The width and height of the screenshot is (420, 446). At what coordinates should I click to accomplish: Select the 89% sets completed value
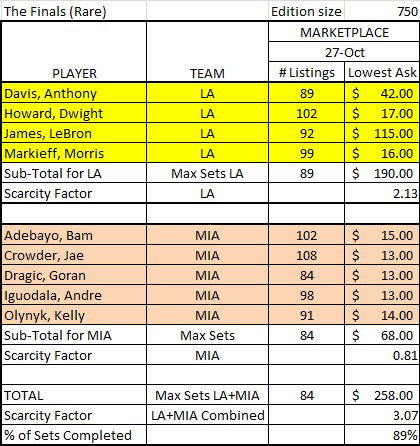382,435
